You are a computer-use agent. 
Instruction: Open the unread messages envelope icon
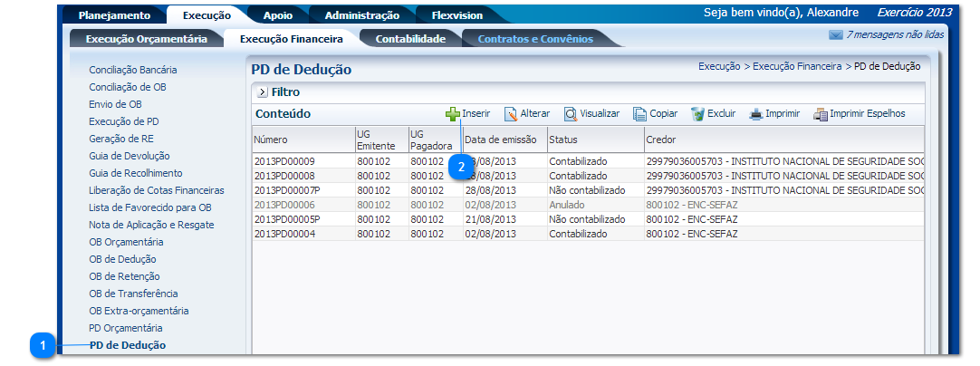pos(835,35)
